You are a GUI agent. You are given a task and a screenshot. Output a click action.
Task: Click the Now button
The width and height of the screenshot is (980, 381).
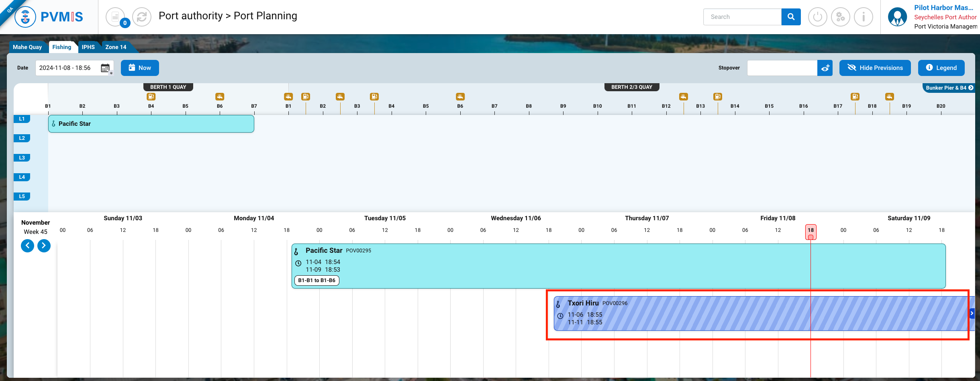[x=140, y=68]
